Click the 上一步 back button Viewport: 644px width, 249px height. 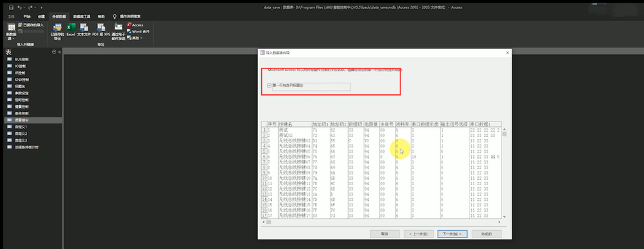pos(419,234)
